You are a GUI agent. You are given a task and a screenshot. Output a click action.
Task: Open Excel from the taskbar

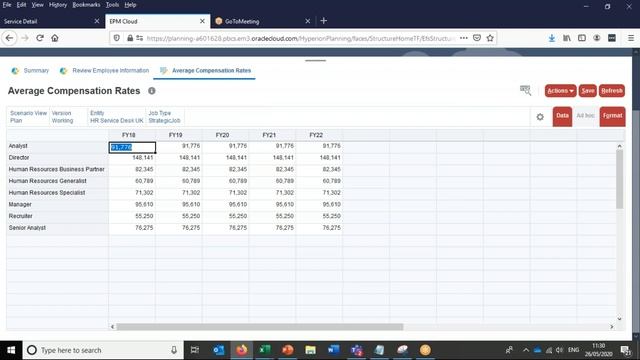point(265,350)
